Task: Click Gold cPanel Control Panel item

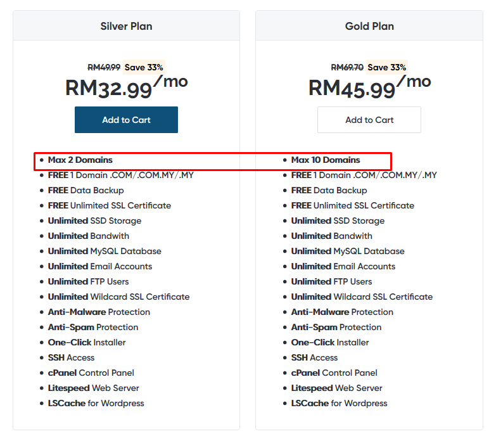Action: [334, 373]
